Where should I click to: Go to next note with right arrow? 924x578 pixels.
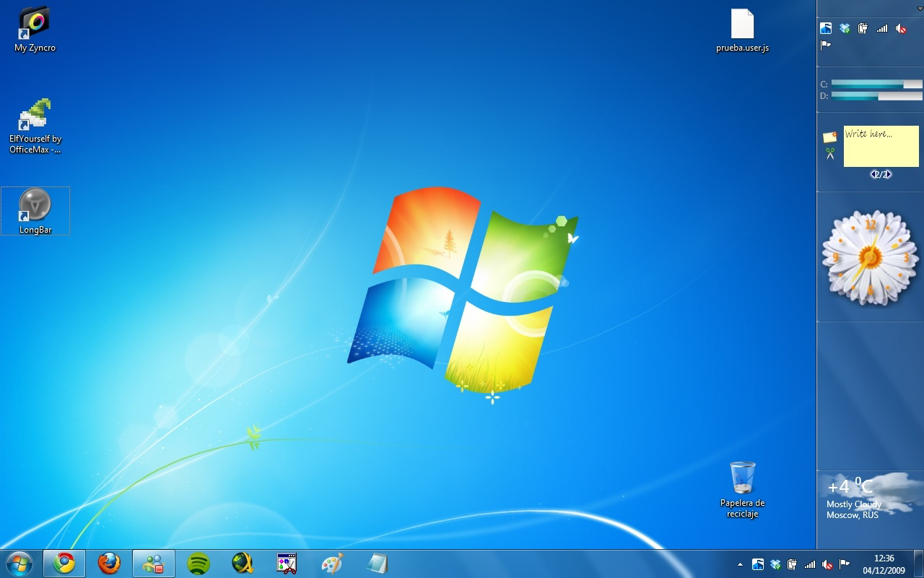click(888, 174)
